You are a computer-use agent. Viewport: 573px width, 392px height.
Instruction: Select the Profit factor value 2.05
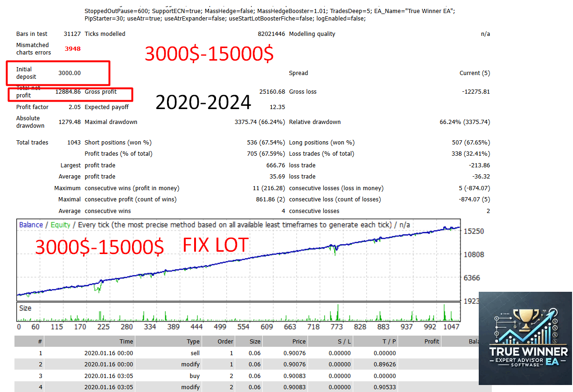74,107
